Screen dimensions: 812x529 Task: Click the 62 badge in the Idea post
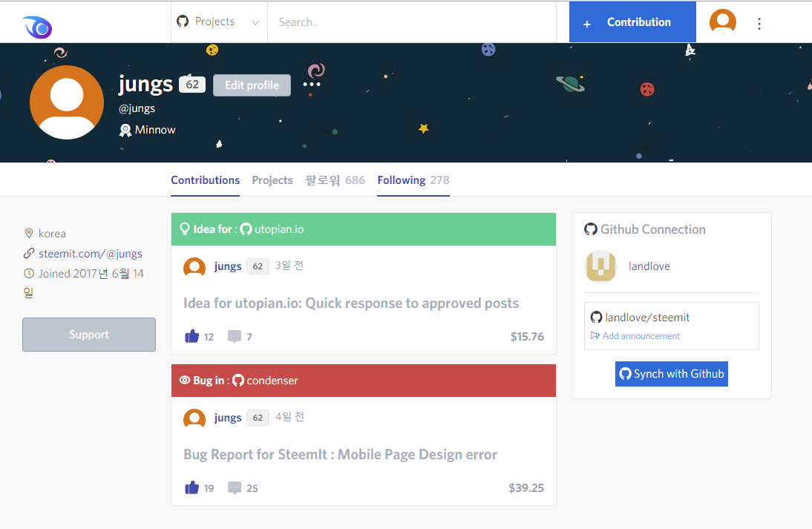(x=258, y=266)
